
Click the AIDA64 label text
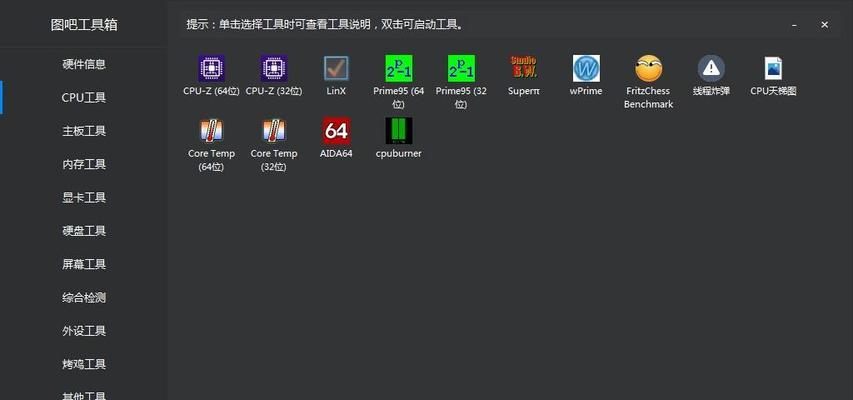(x=336, y=153)
